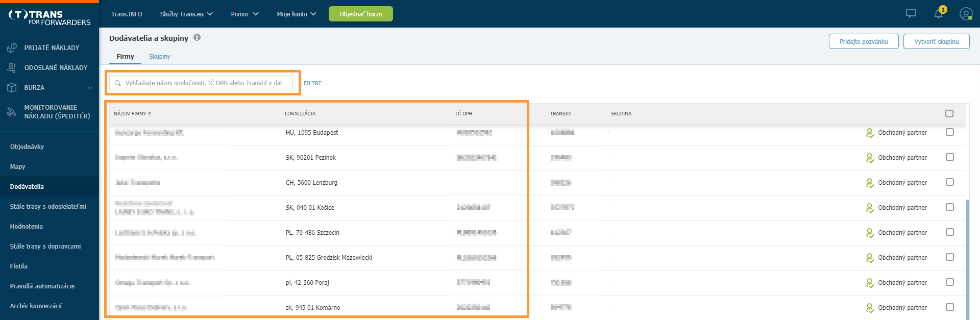Click partner icon in Poraj row

pyautogui.click(x=870, y=283)
